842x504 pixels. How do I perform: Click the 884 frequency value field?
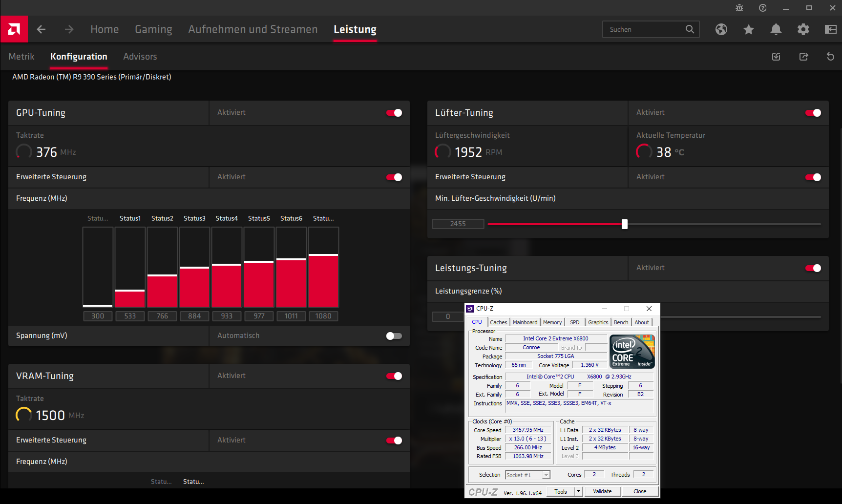[194, 316]
